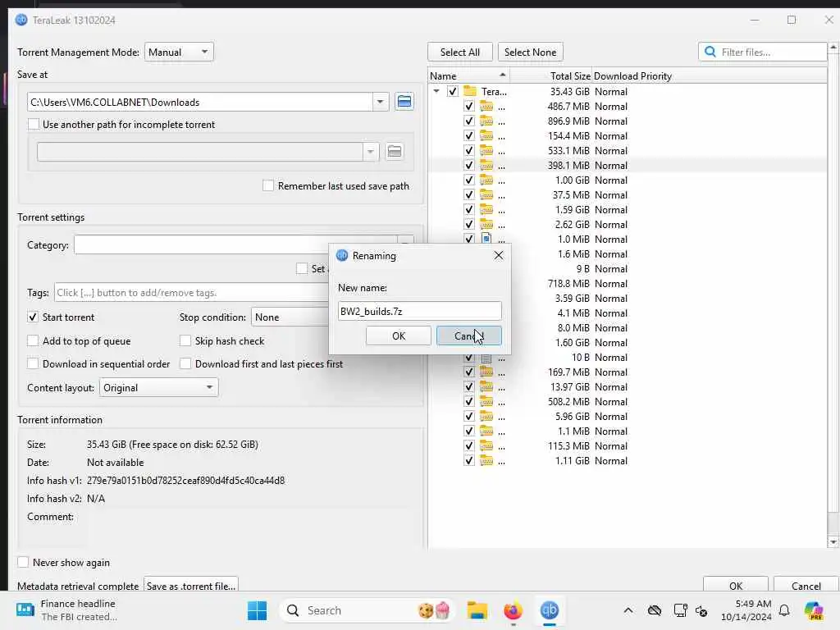Click the network status tray icon
The height and width of the screenshot is (630, 840).
[x=680, y=610]
